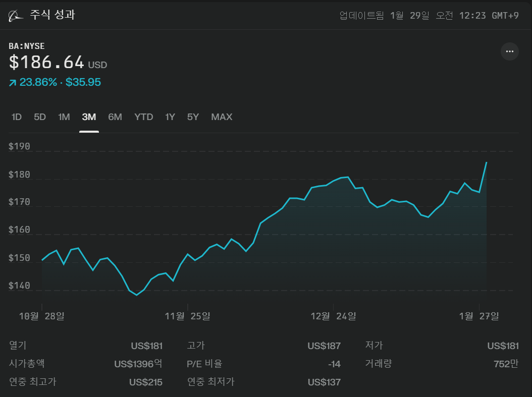
Task: Click the $160 y-axis label
Action: pyautogui.click(x=19, y=230)
